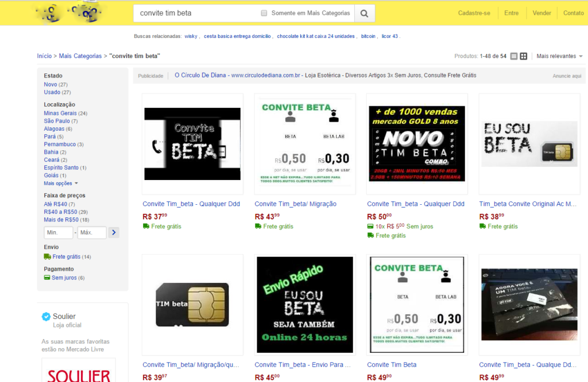
Task: Click the Sem juros card filter icon
Action: click(x=47, y=278)
